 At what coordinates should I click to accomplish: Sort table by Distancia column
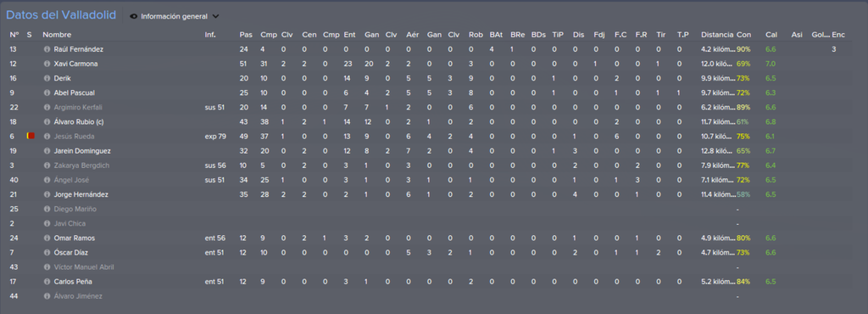point(717,35)
